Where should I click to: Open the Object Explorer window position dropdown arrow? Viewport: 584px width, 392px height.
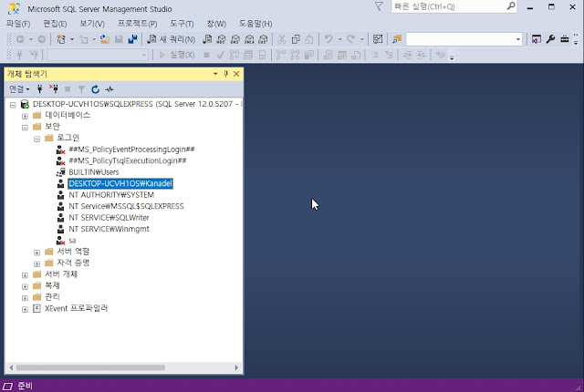pyautogui.click(x=215, y=74)
